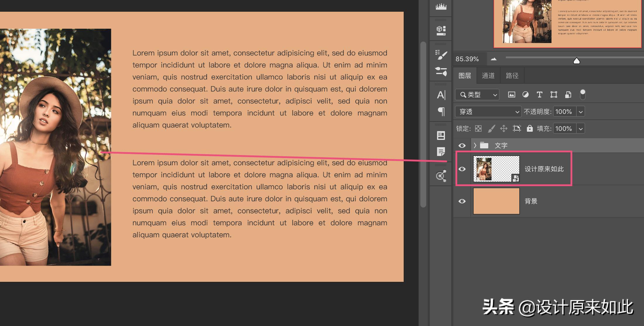Open the Paragraph panel icon
Image resolution: width=644 pixels, height=326 pixels.
(441, 111)
